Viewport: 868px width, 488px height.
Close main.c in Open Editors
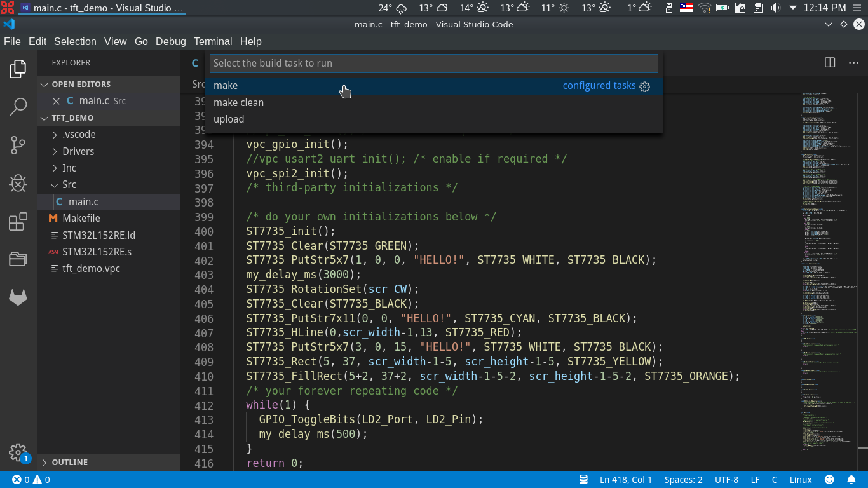pos(56,101)
